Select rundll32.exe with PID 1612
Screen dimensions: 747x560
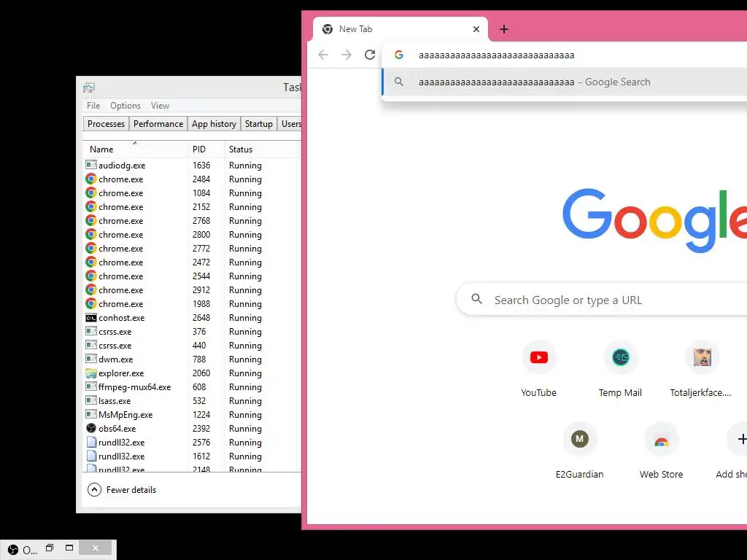click(x=192, y=456)
